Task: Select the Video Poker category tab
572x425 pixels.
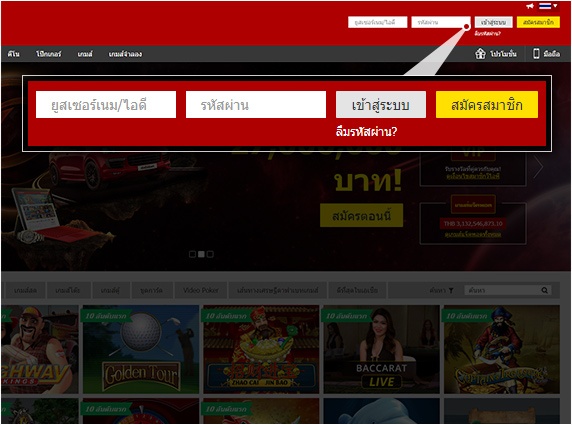Action: [x=201, y=290]
